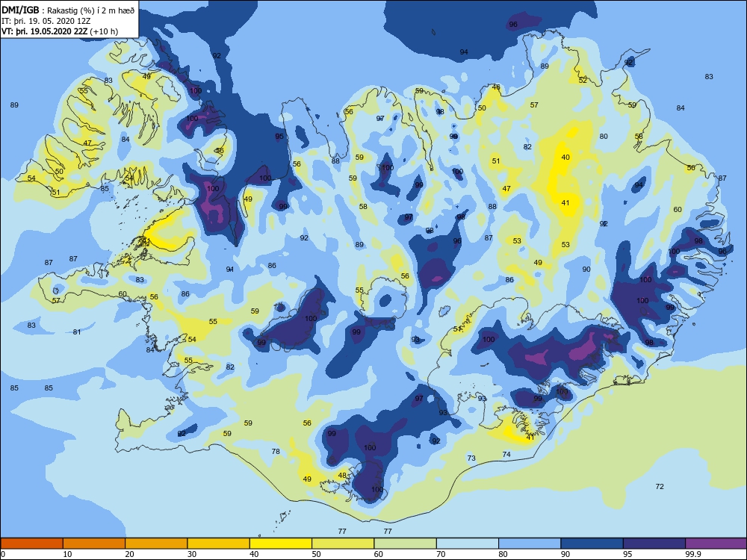Click the '40' humidity value on the map

pos(565,157)
